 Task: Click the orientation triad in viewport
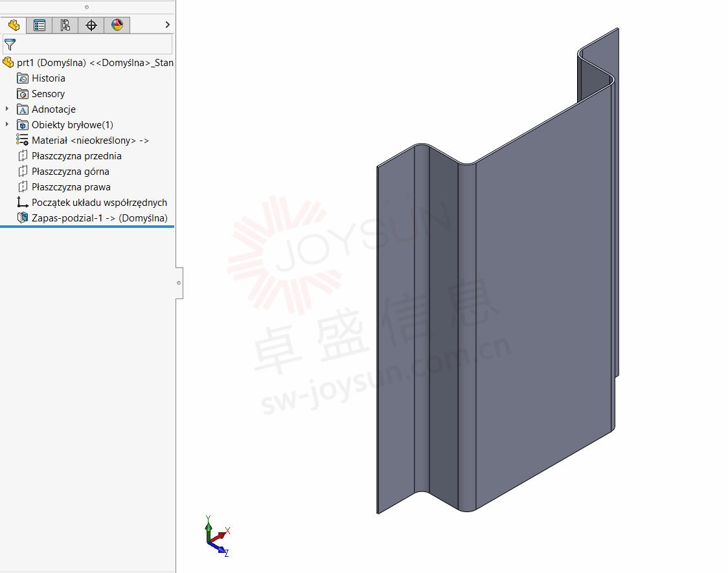[x=217, y=536]
